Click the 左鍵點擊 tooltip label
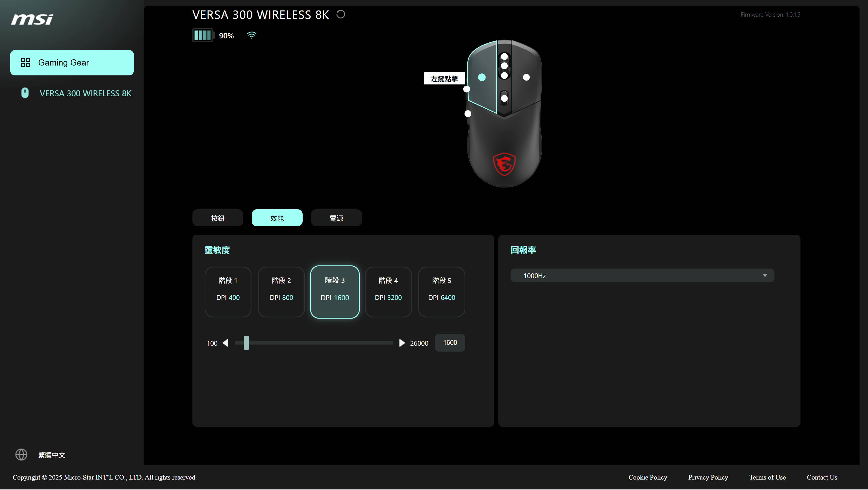Image resolution: width=868 pixels, height=490 pixels. [444, 79]
